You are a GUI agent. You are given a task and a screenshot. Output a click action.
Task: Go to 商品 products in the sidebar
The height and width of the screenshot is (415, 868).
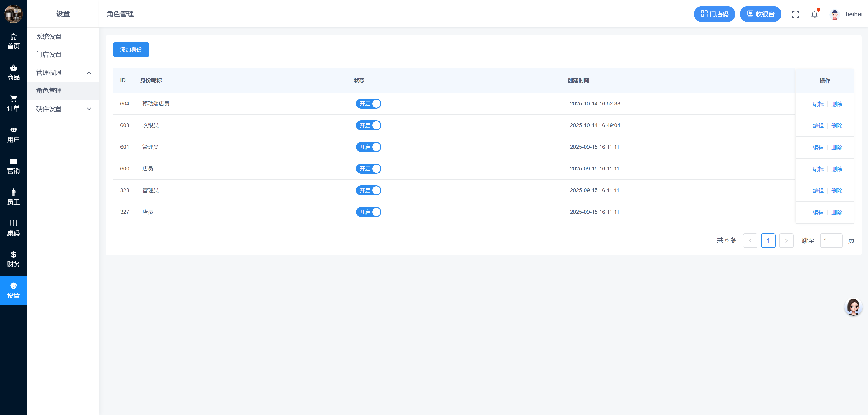[x=14, y=72]
